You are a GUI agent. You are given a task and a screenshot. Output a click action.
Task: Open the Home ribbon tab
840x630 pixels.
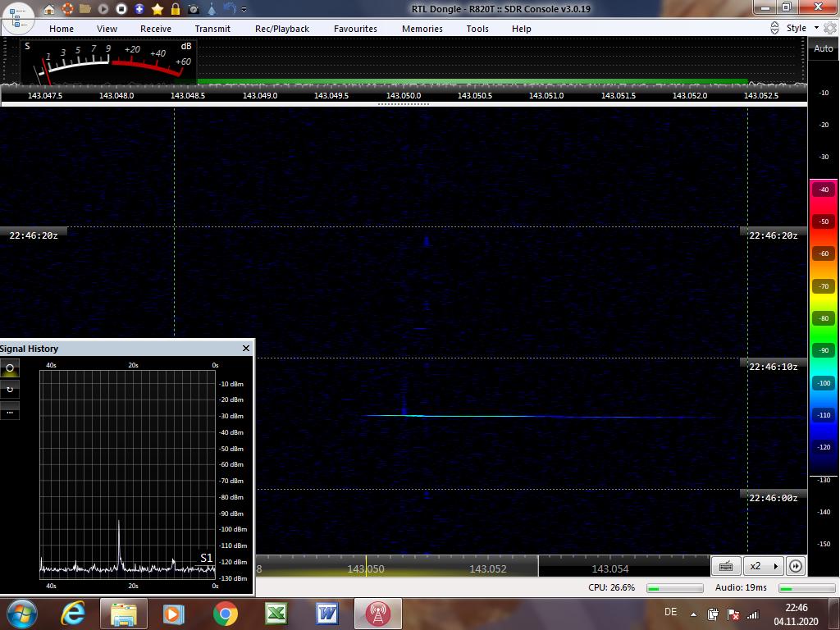click(x=62, y=29)
